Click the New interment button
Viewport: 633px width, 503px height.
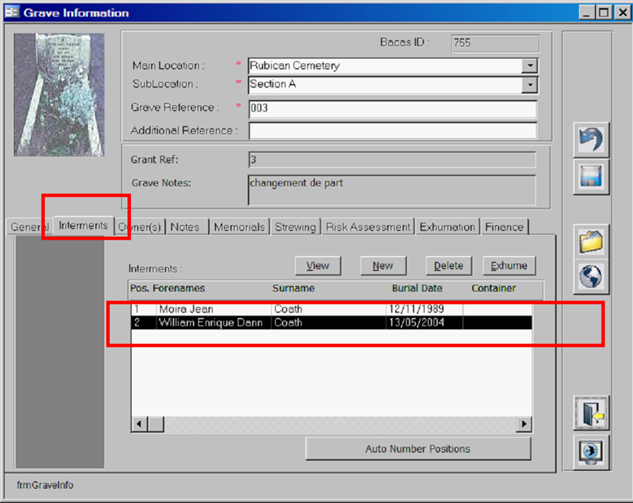pyautogui.click(x=382, y=265)
